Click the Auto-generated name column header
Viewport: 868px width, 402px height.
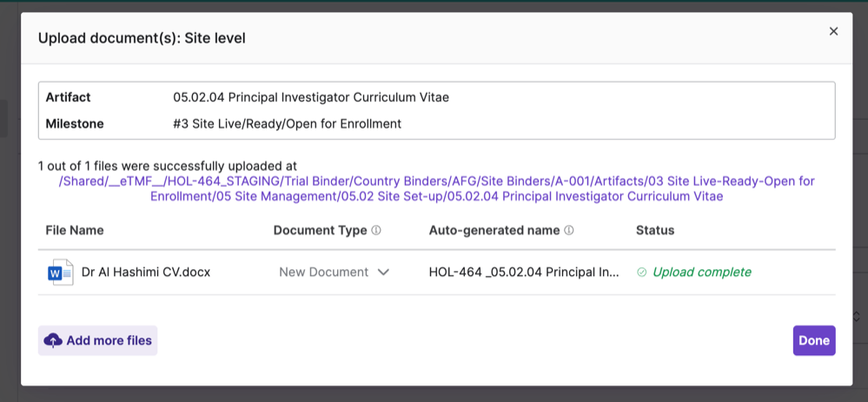click(x=494, y=230)
